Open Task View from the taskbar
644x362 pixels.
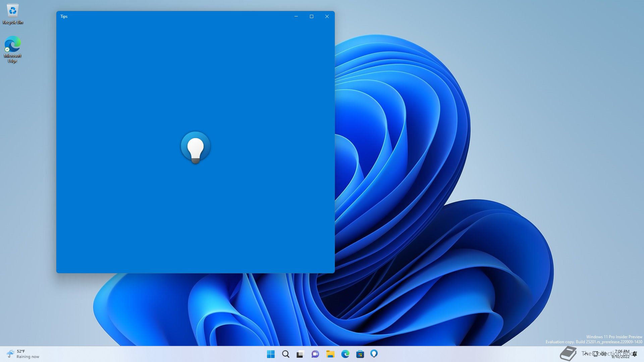tap(300, 354)
